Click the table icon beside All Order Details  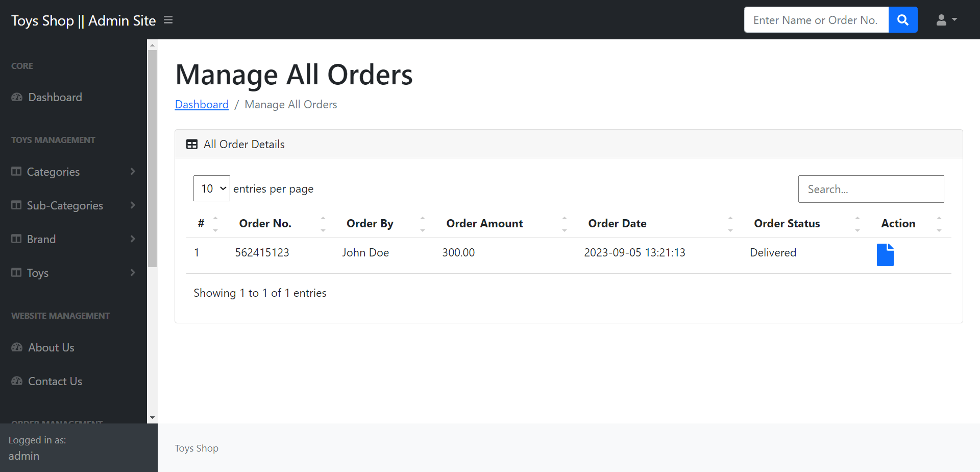[x=191, y=144]
